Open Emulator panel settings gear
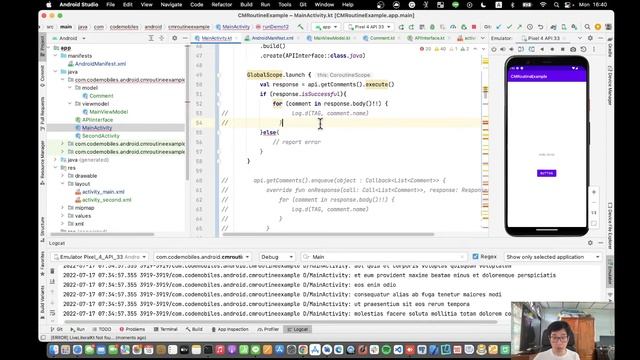 590,38
